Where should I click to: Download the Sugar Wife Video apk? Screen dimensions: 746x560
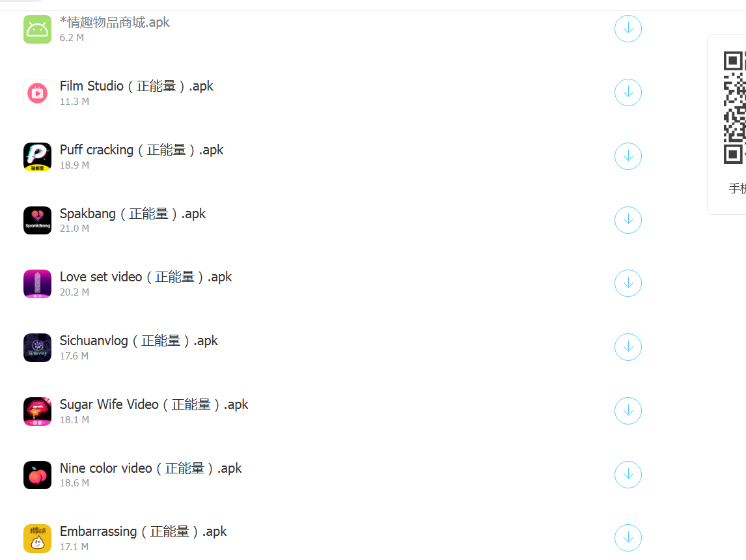point(628,411)
